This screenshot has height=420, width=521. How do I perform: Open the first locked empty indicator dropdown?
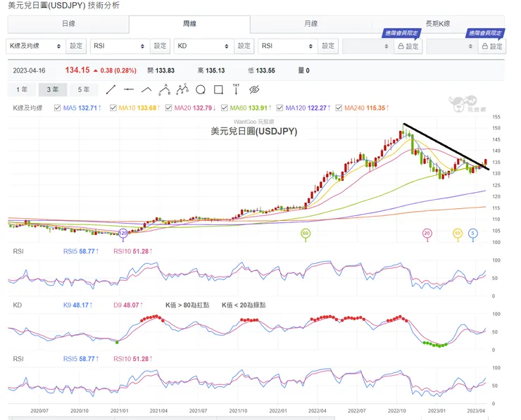click(368, 46)
